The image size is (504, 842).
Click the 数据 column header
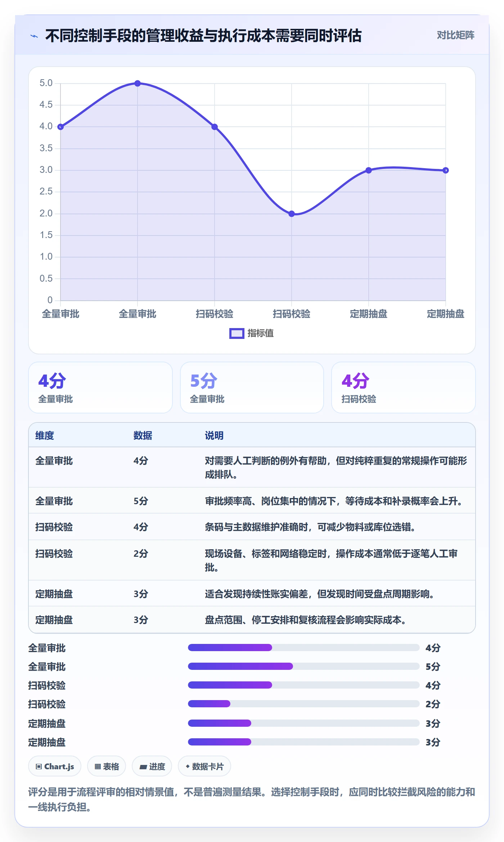[x=143, y=435]
